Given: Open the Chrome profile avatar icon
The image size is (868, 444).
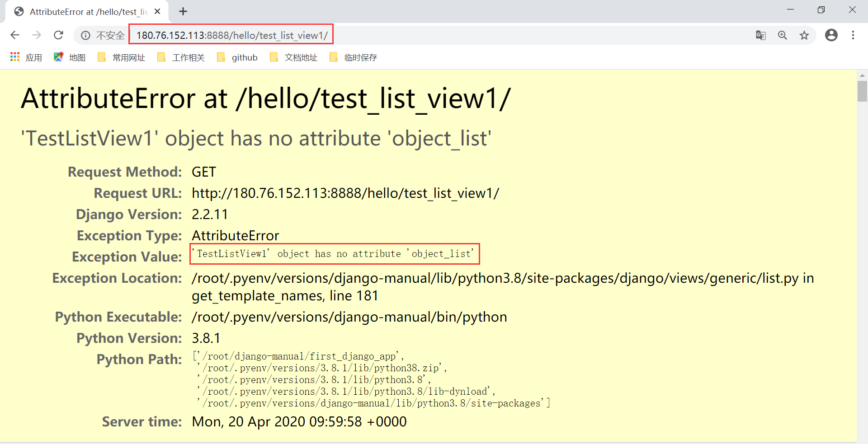Looking at the screenshot, I should (831, 35).
